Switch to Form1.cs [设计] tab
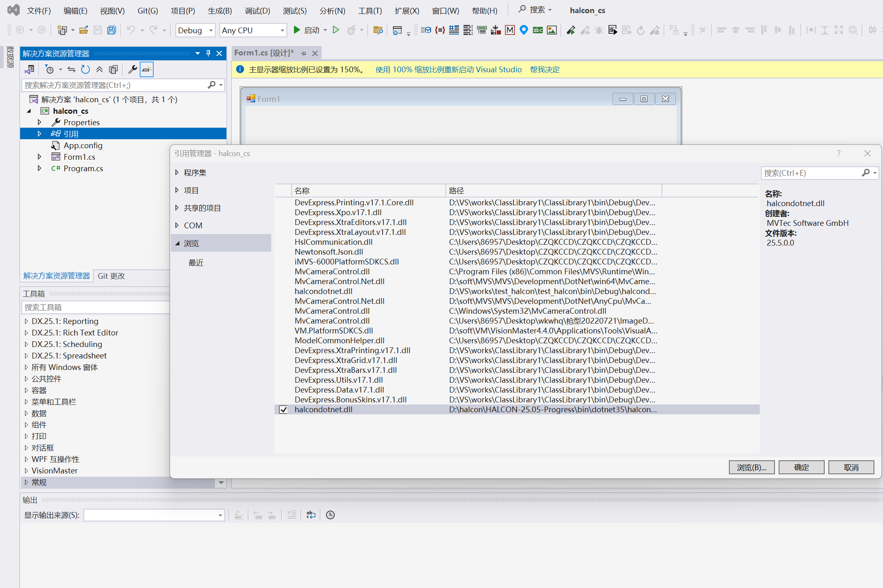The width and height of the screenshot is (883, 588). pyautogui.click(x=264, y=53)
